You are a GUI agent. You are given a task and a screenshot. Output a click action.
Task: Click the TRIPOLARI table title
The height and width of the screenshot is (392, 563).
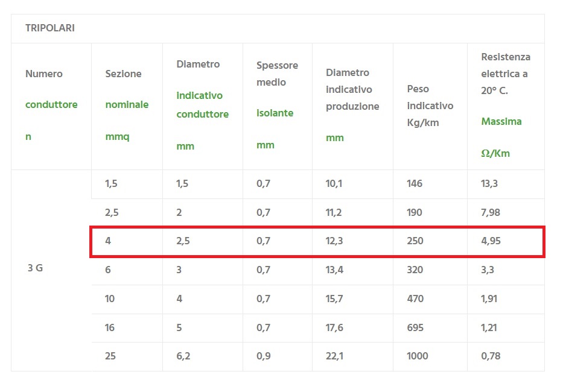[x=50, y=28]
